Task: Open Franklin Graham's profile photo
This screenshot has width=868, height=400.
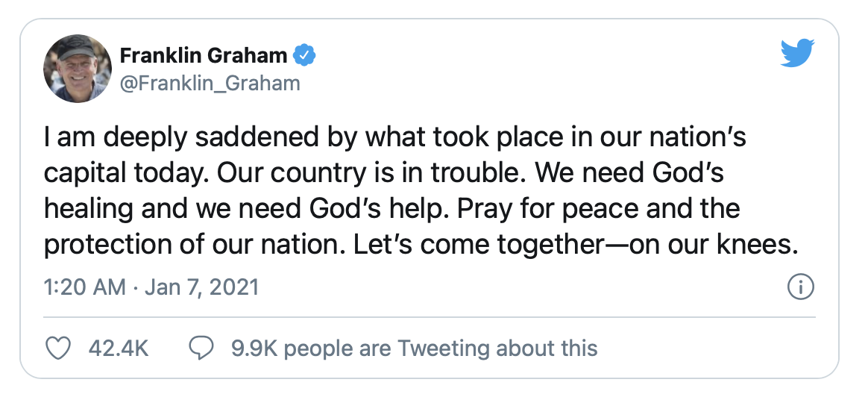Action: 78,69
